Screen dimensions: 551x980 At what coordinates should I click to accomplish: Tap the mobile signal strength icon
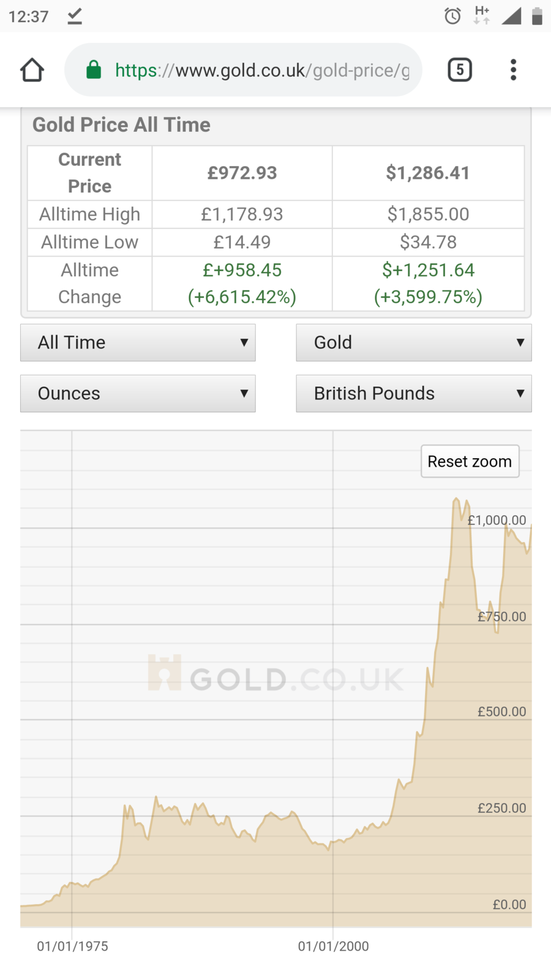(x=511, y=16)
